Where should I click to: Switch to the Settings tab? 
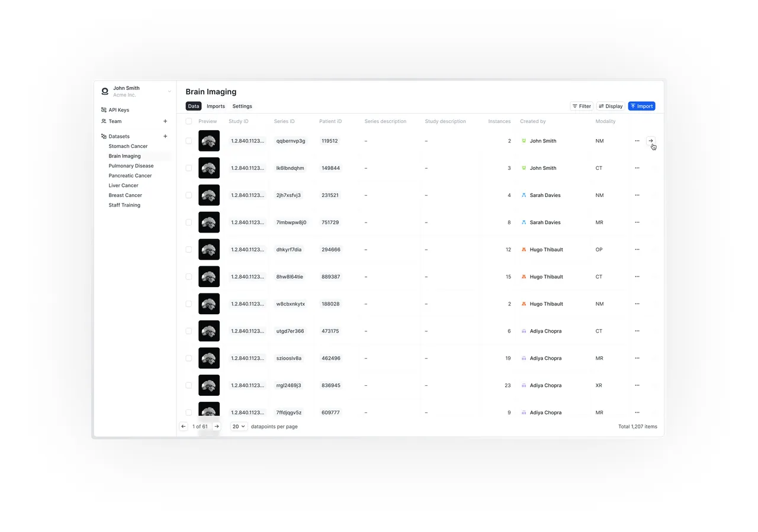[242, 107]
